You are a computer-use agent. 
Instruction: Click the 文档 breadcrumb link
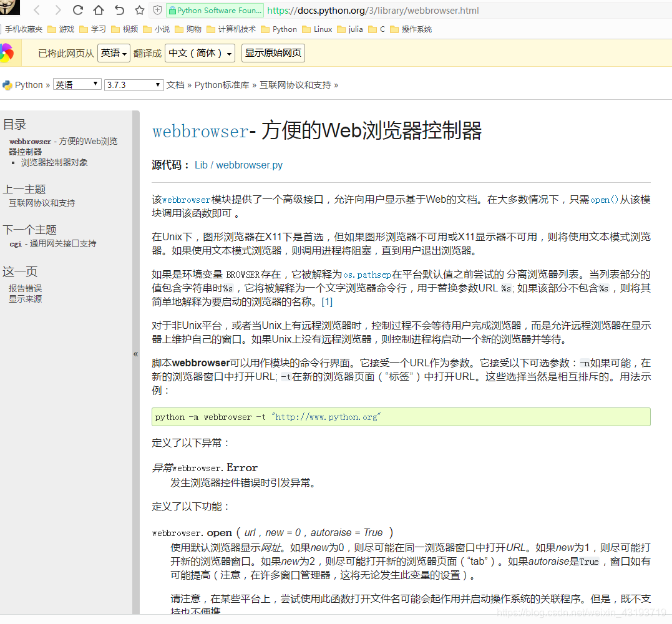point(175,85)
